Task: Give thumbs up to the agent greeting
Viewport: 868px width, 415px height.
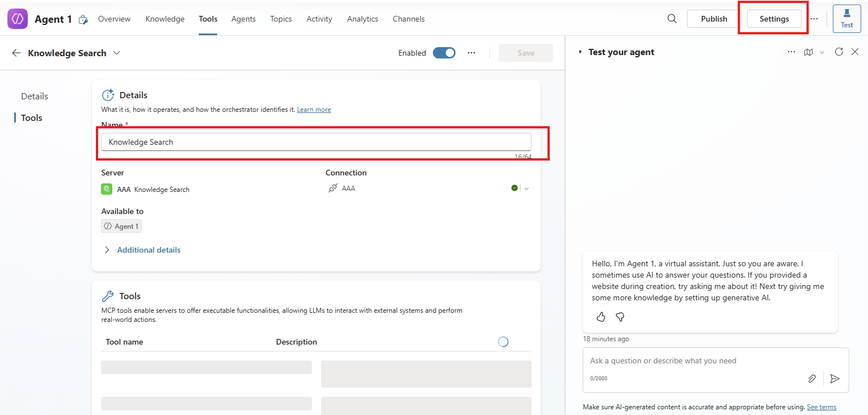Action: pyautogui.click(x=601, y=317)
